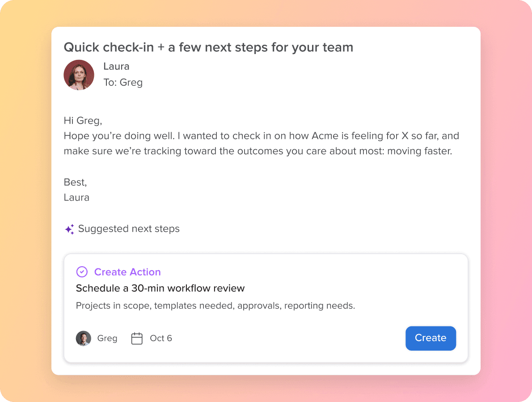Viewport: 532px width, 402px height.
Task: Click sender name Laura in the header
Action: (x=116, y=66)
